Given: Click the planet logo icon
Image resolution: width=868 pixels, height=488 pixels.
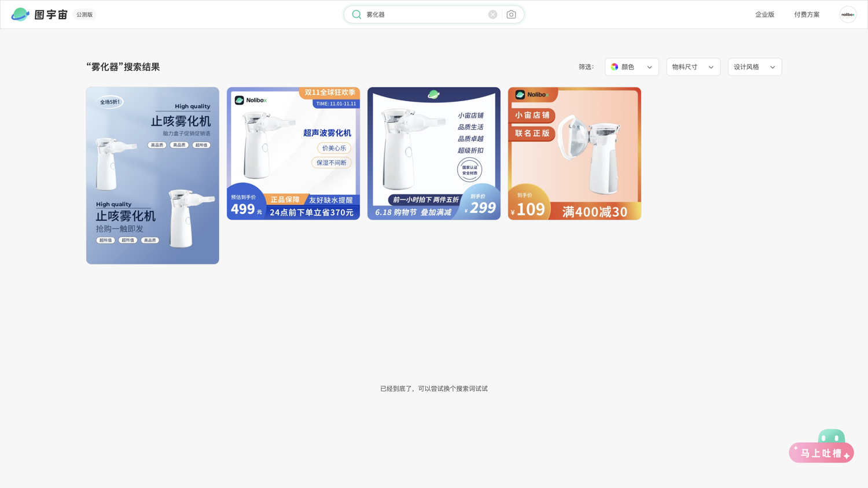Looking at the screenshot, I should click(x=20, y=14).
